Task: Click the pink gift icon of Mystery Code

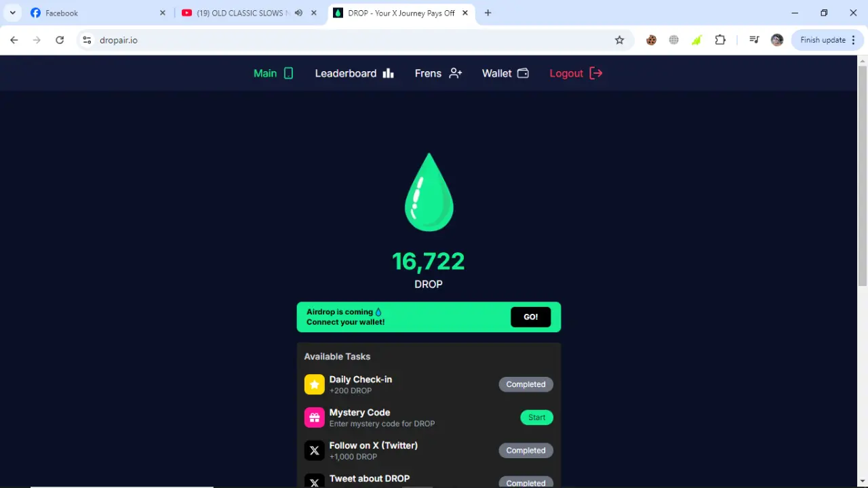Action: coord(314,418)
